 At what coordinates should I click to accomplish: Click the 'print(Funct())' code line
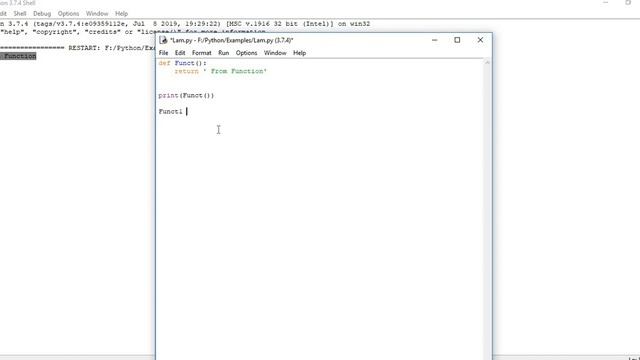(186, 96)
